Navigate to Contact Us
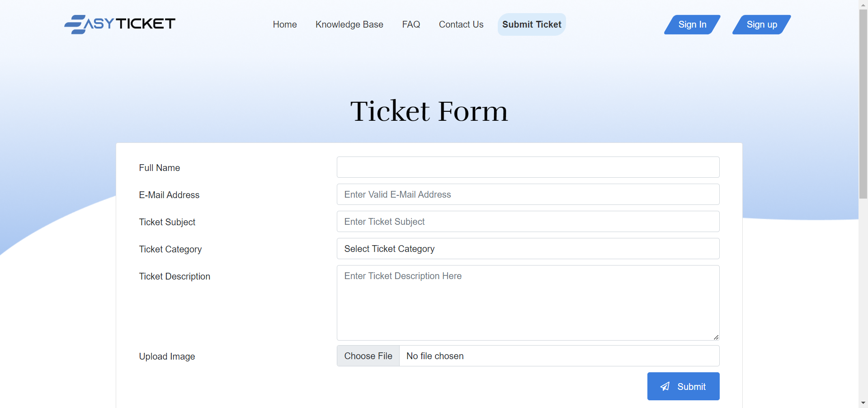This screenshot has height=408, width=868. click(461, 24)
